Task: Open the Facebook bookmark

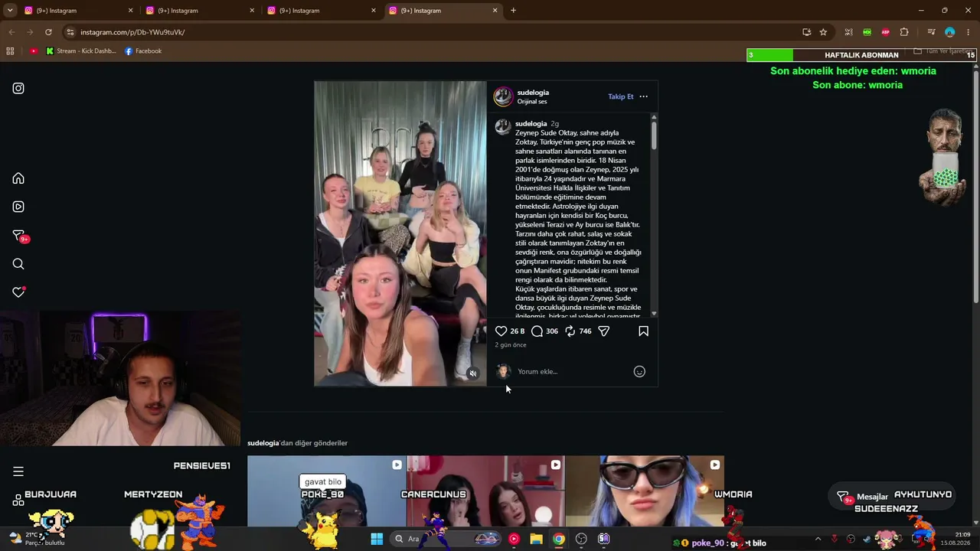Action: click(x=143, y=51)
